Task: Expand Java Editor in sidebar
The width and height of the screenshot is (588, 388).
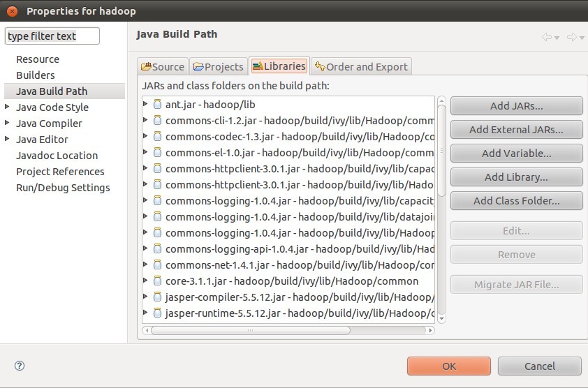Action: pyautogui.click(x=7, y=139)
